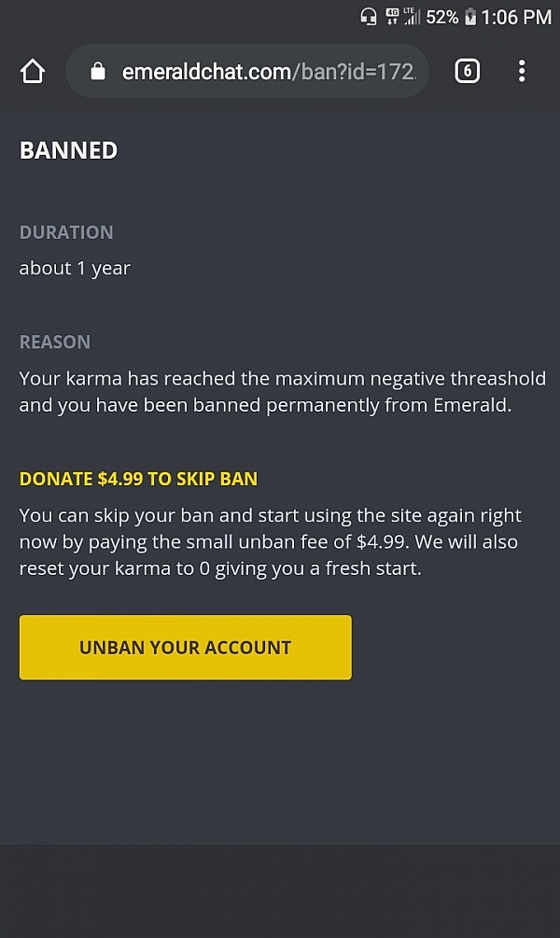Tap the headphone status bar icon
The width and height of the screenshot is (560, 938).
369,17
